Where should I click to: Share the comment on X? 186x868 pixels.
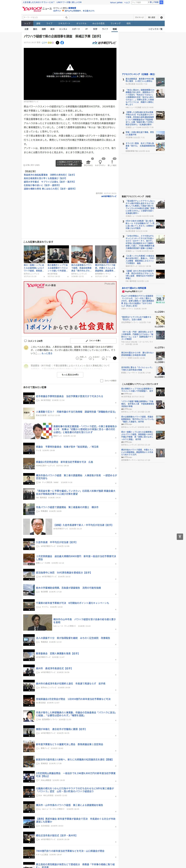tap(114, 358)
